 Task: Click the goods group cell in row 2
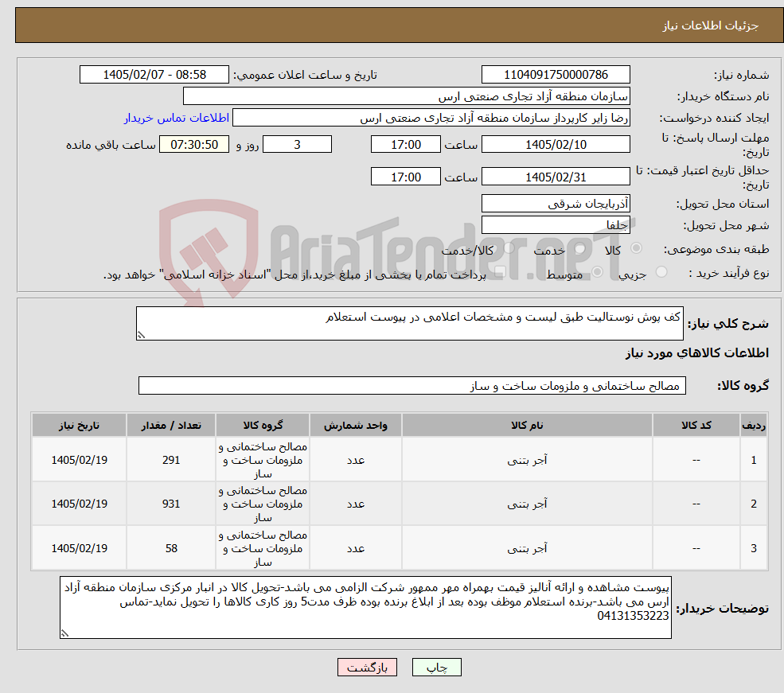tap(263, 504)
